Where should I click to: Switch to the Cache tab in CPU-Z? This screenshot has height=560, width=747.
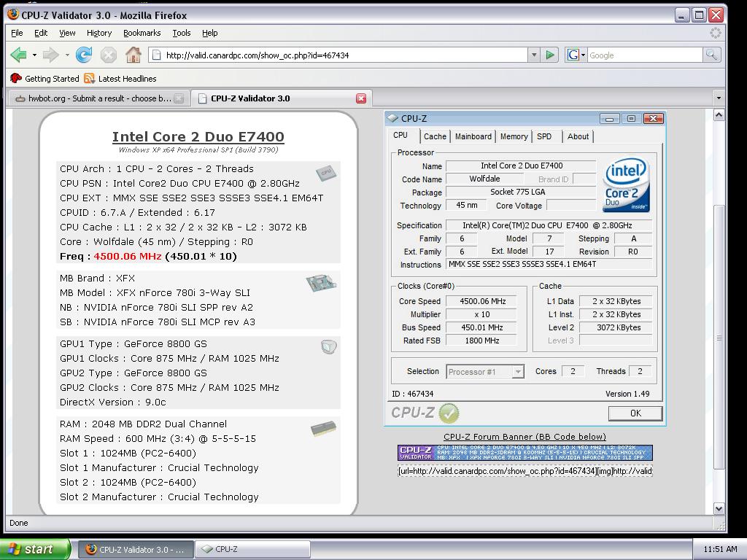click(x=435, y=136)
